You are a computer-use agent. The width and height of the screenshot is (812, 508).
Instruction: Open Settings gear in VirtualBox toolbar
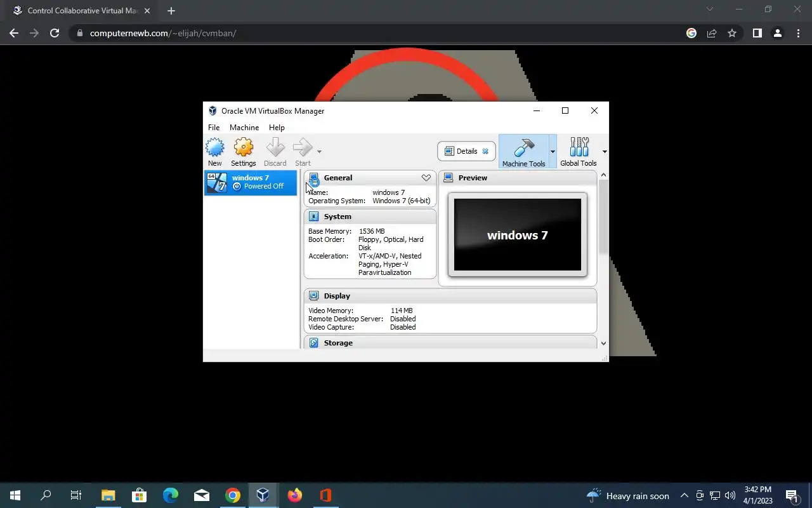(x=244, y=147)
